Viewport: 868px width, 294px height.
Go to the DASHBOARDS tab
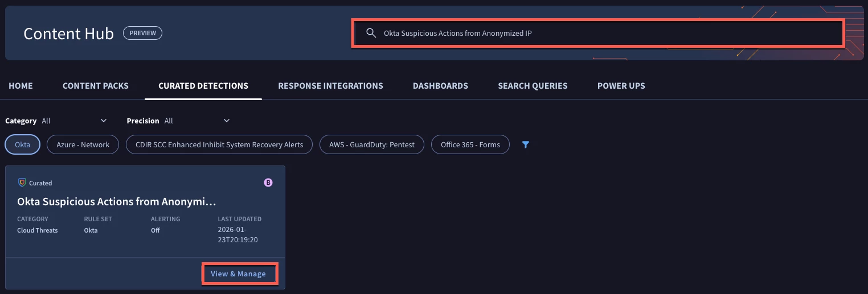440,86
